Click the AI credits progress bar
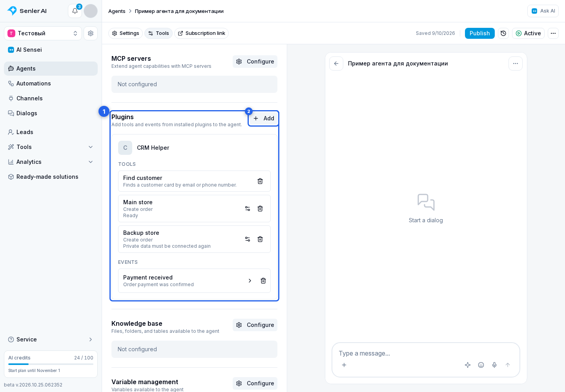This screenshot has width=565, height=392. pyautogui.click(x=51, y=364)
